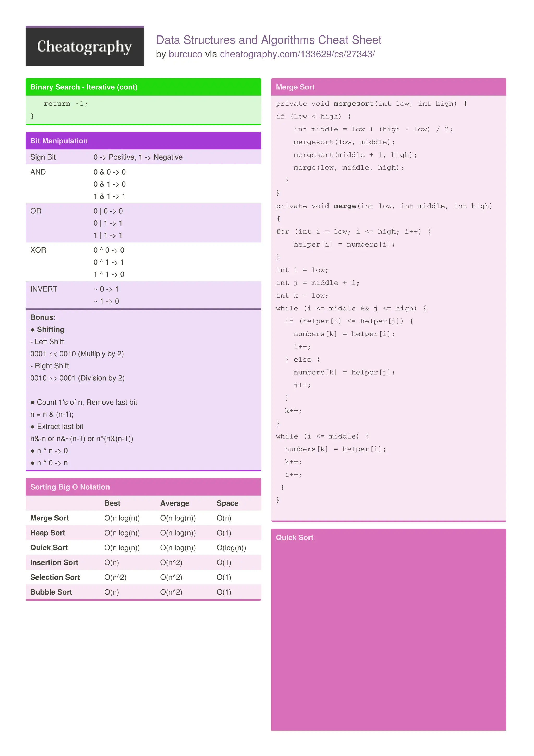Open the cheatography.com/133629/cs/27343/ link
534x756 pixels.
pos(298,54)
